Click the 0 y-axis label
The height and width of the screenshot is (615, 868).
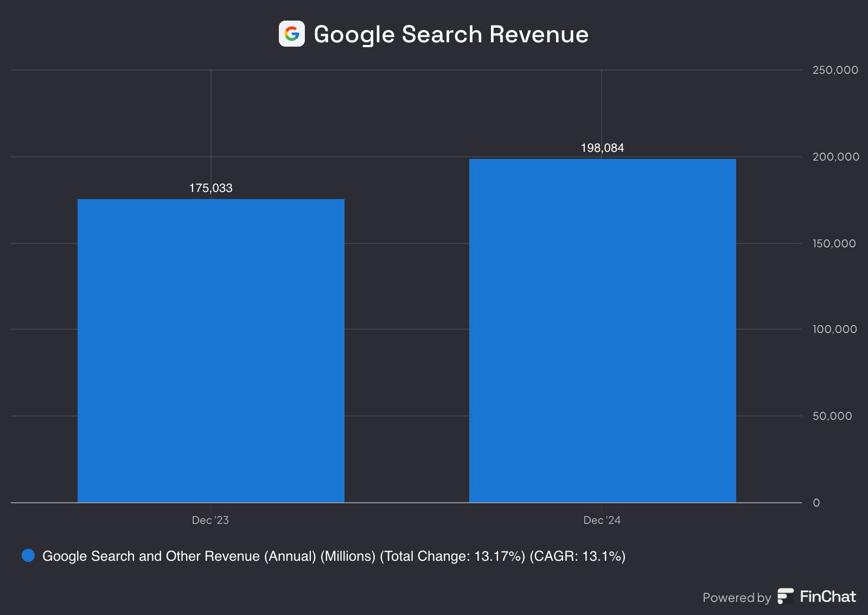(816, 503)
